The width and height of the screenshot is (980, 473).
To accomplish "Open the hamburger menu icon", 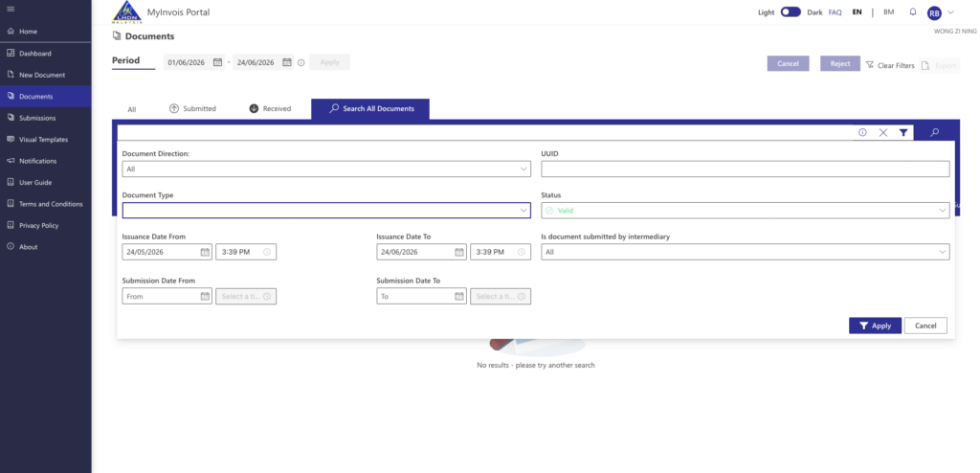I will click(x=11, y=9).
